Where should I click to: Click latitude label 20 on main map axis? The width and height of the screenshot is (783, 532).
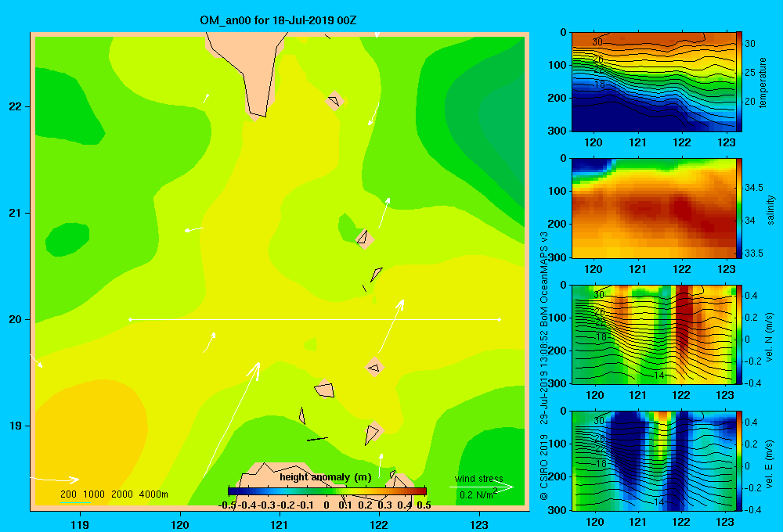pyautogui.click(x=15, y=319)
